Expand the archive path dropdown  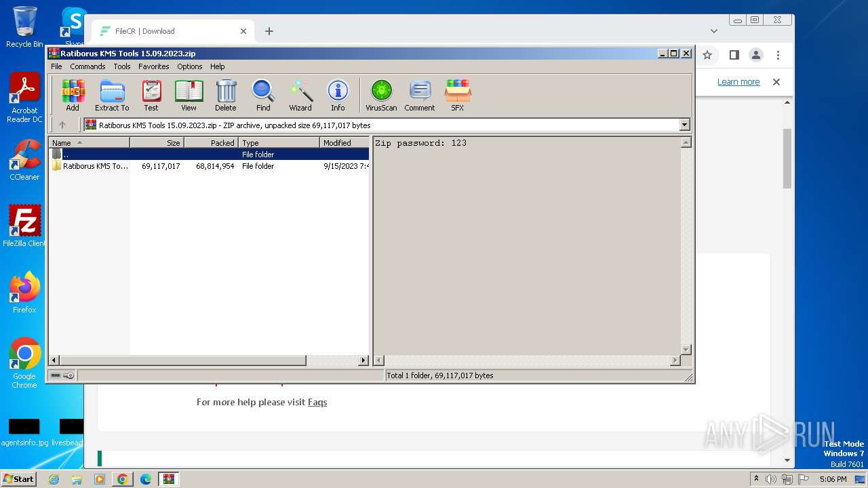[684, 125]
